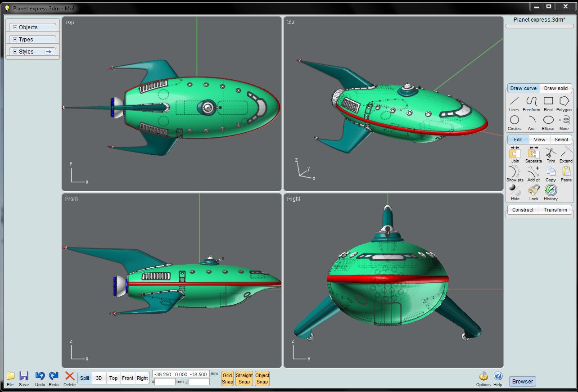Open the Select tab
Screen dimensions: 578x392
[561, 140]
